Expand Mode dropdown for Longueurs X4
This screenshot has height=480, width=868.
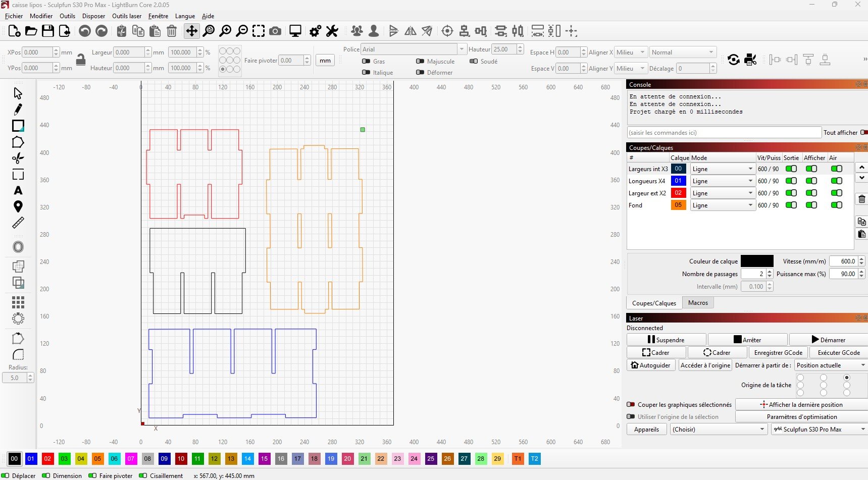coord(750,181)
